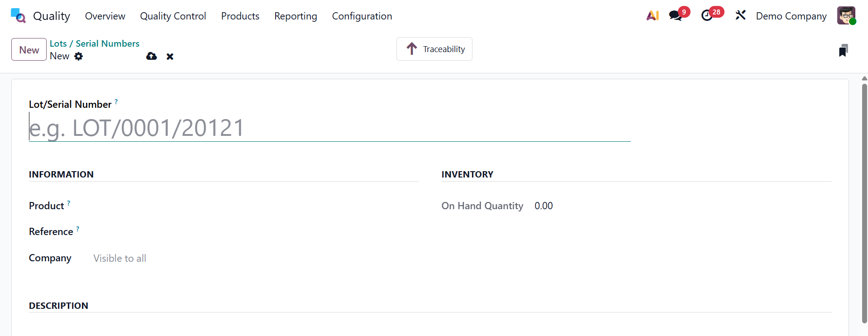Open the Quality Control menu
The image size is (868, 336).
click(x=173, y=16)
